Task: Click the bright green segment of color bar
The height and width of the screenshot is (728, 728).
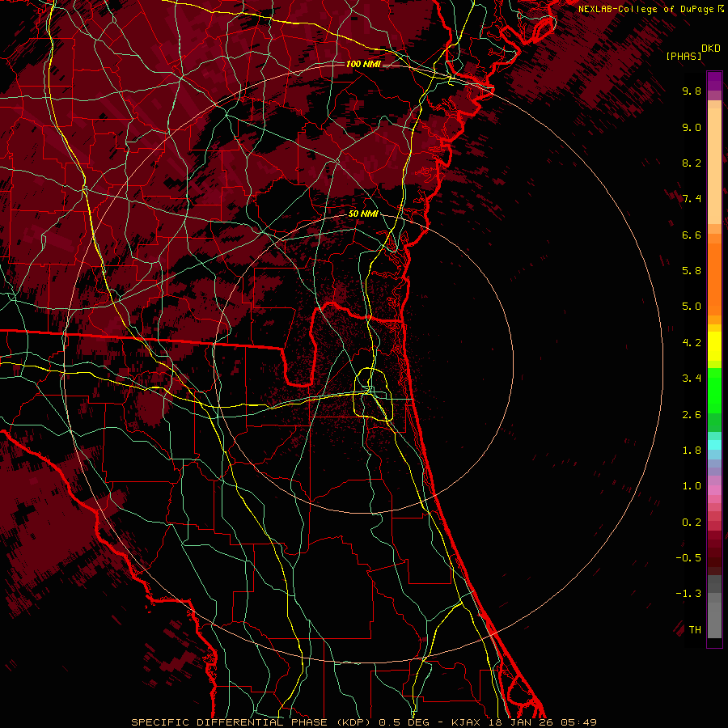Action: tap(714, 390)
